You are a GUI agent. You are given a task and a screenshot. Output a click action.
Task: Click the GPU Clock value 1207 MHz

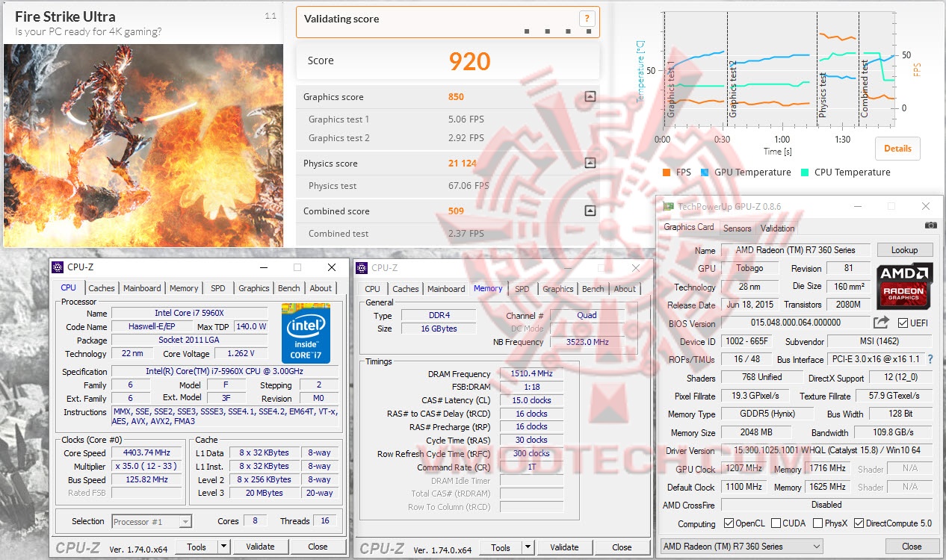tap(743, 469)
